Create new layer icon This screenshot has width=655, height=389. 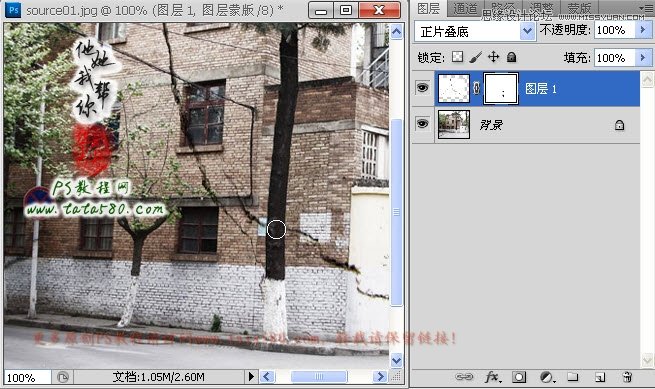pos(600,377)
